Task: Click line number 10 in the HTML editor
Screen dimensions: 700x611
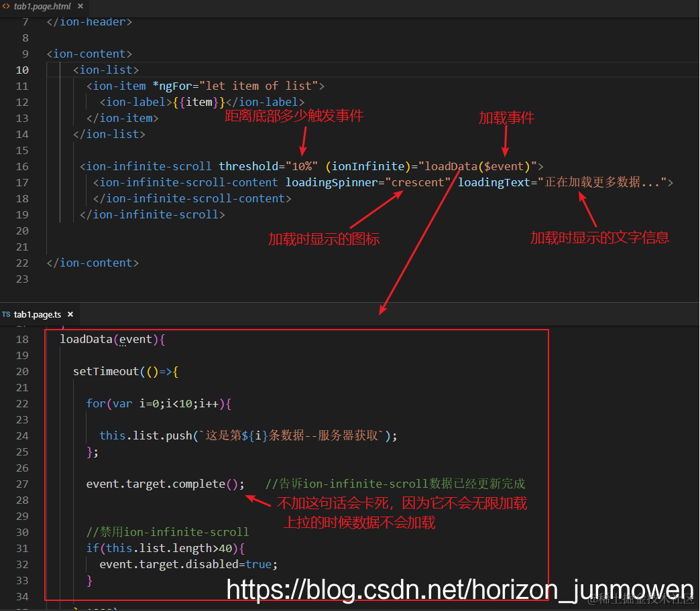Action: (22, 70)
